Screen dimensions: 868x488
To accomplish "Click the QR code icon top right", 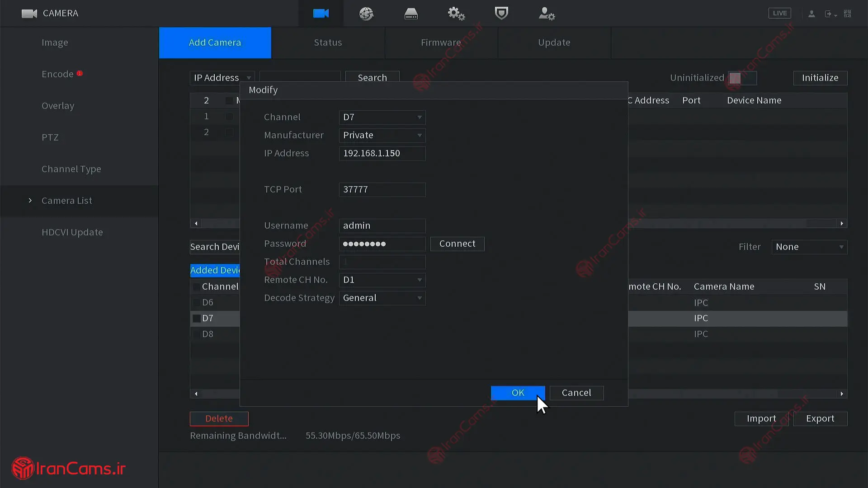I will pos(848,14).
